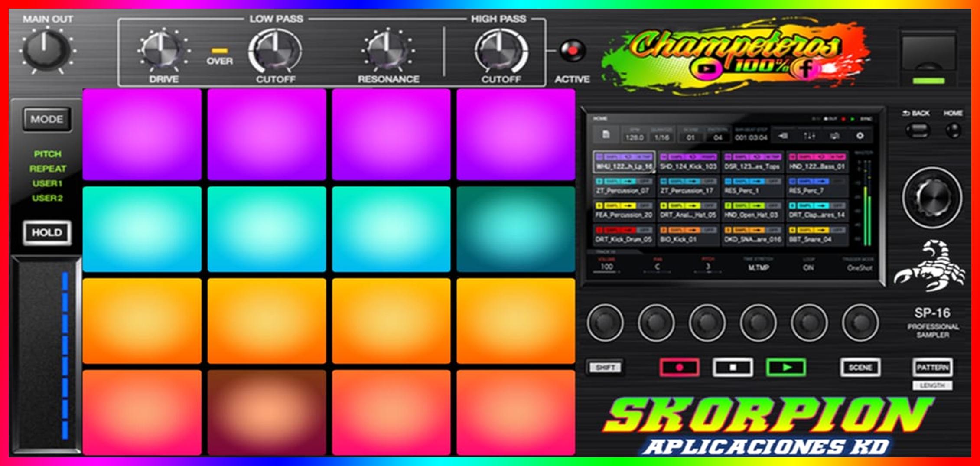The image size is (980, 466).
Task: Toggle LOOP ON value on display
Action: pyautogui.click(x=808, y=267)
